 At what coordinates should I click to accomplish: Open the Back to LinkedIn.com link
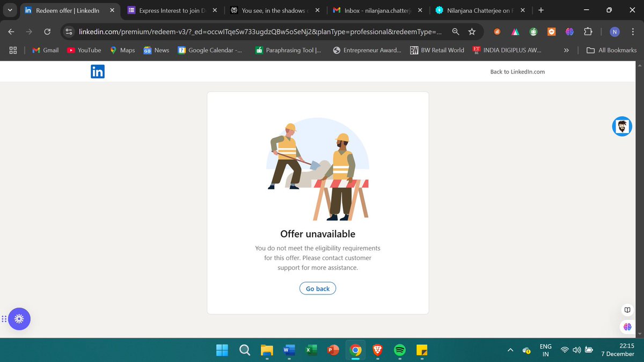517,71
